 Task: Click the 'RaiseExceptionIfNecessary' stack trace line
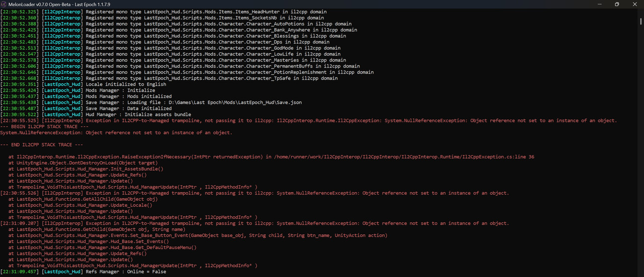tap(271, 157)
